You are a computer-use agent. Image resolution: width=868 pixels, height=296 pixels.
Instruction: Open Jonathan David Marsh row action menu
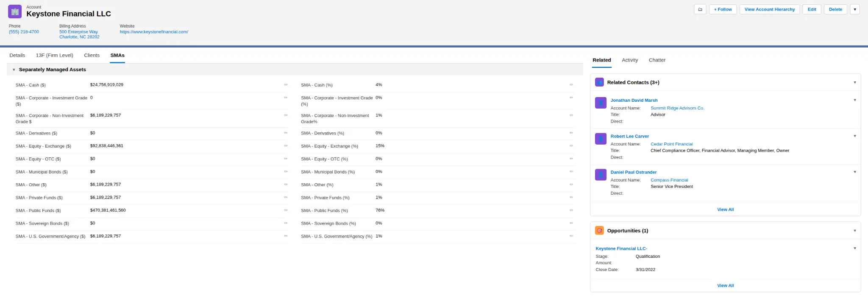point(855,100)
